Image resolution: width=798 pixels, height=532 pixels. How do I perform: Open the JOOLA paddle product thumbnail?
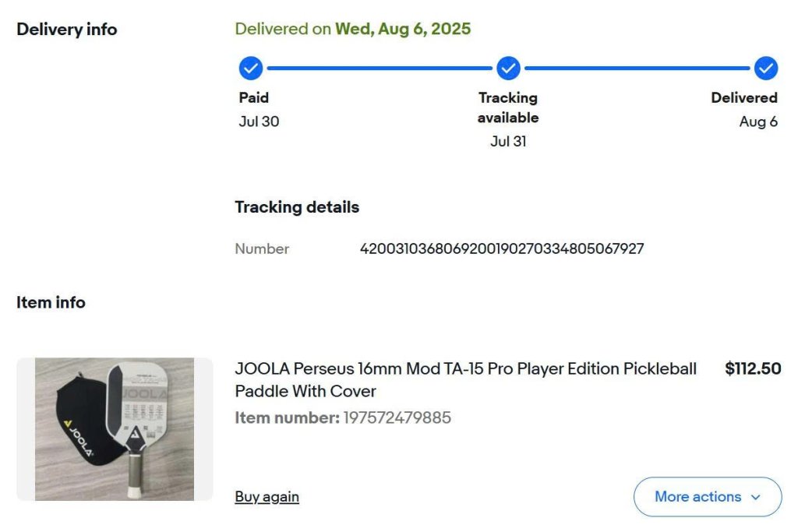(115, 429)
